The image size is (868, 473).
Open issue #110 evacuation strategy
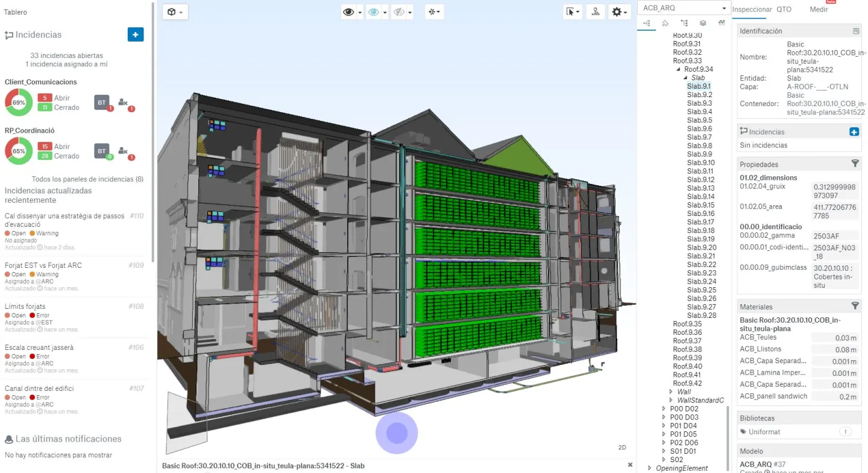[x=64, y=220]
